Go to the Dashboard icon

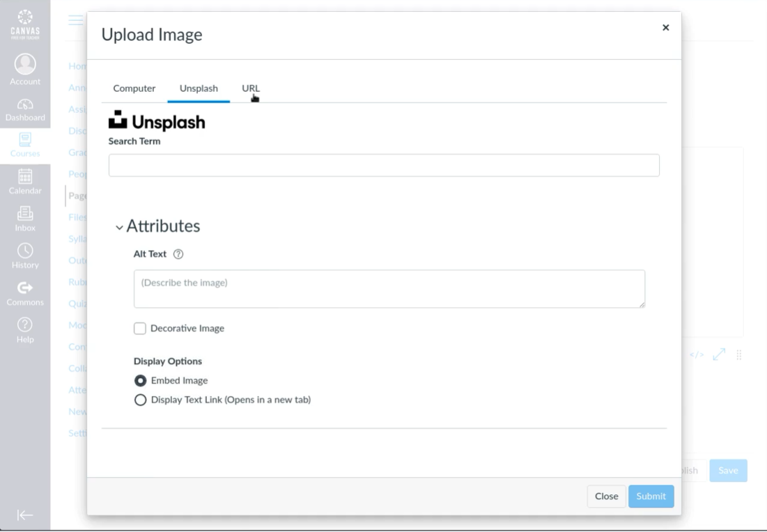(25, 108)
